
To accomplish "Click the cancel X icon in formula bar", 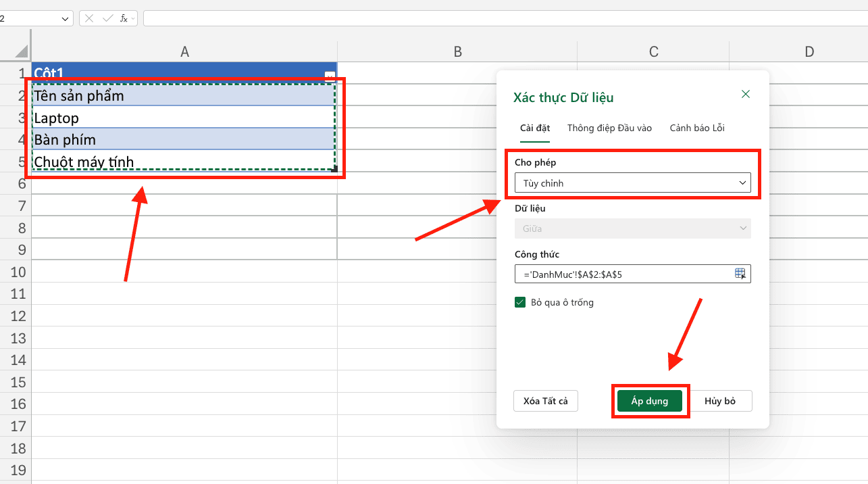I will [x=89, y=18].
